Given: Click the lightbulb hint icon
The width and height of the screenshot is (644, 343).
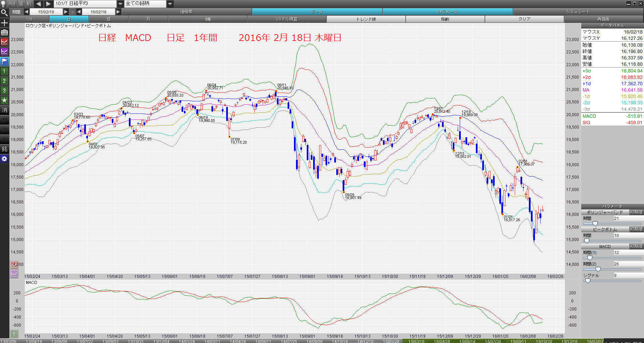Looking at the screenshot, I should point(3,4).
